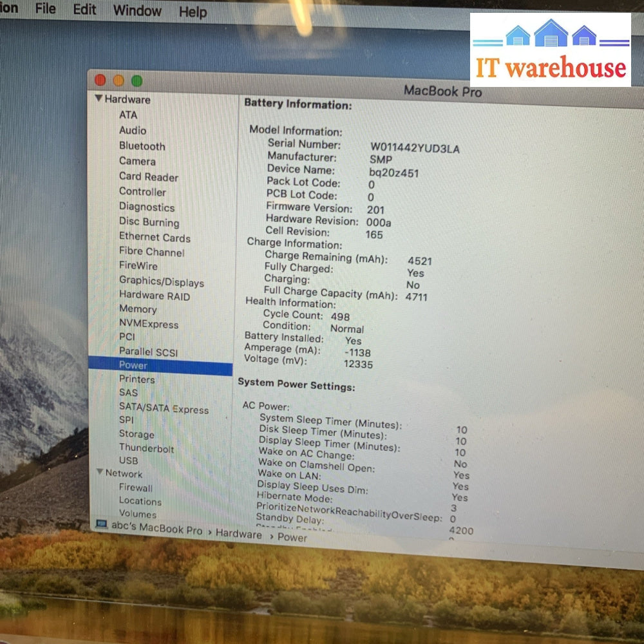
Task: Open Firewall under Network
Action: click(x=135, y=488)
